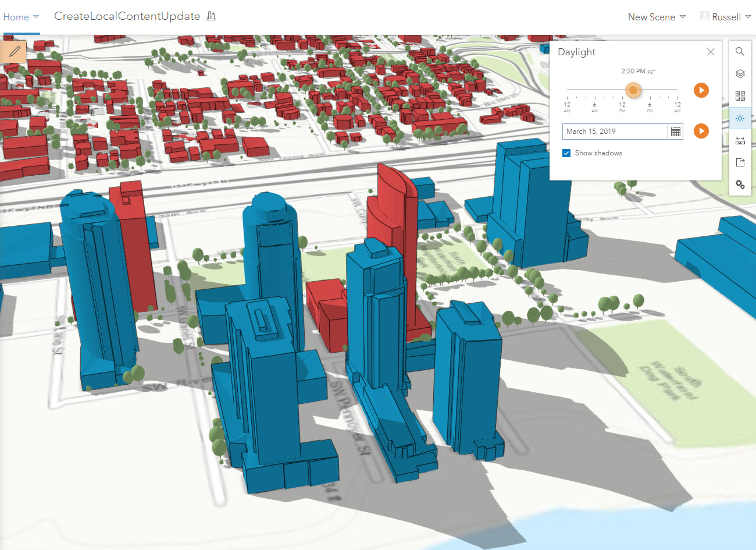Viewport: 756px width, 550px height.
Task: Open the calendar date picker icon
Action: click(x=675, y=132)
